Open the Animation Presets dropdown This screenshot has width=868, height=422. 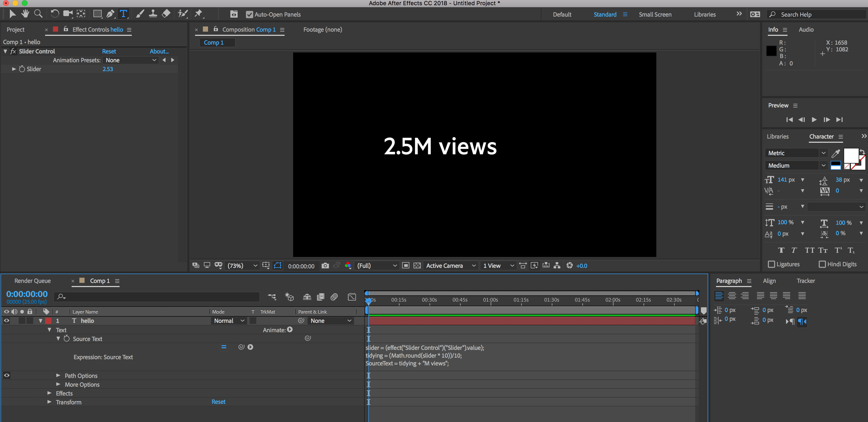click(x=130, y=60)
